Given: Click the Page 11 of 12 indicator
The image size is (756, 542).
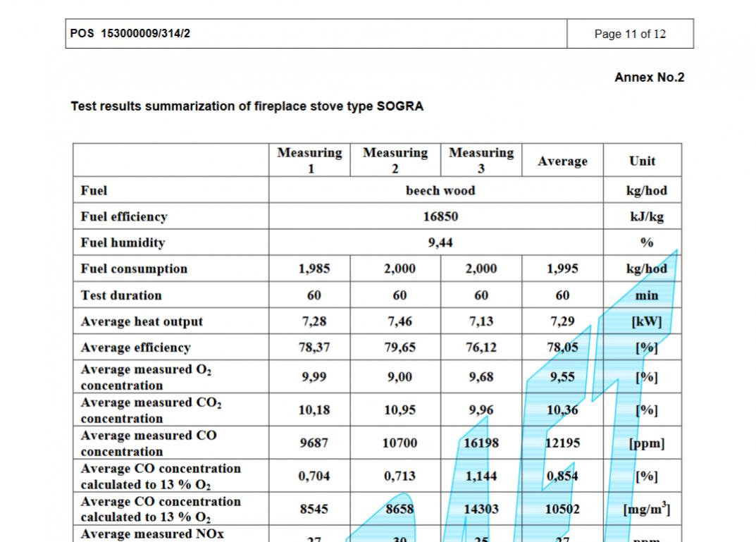Looking at the screenshot, I should pos(629,34).
